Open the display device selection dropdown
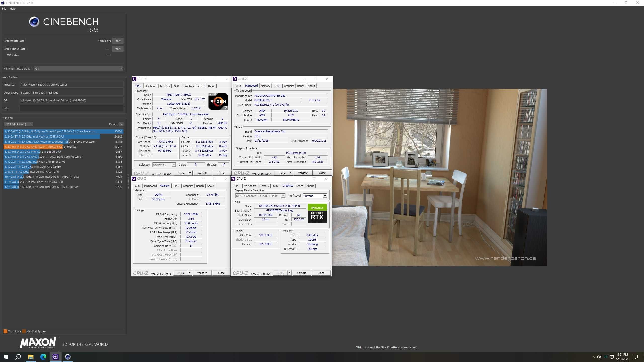The width and height of the screenshot is (644, 362). tap(260, 196)
